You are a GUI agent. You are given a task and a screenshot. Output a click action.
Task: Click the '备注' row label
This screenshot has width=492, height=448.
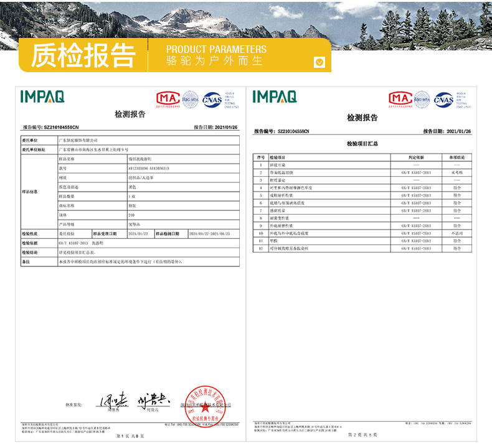tap(26, 261)
